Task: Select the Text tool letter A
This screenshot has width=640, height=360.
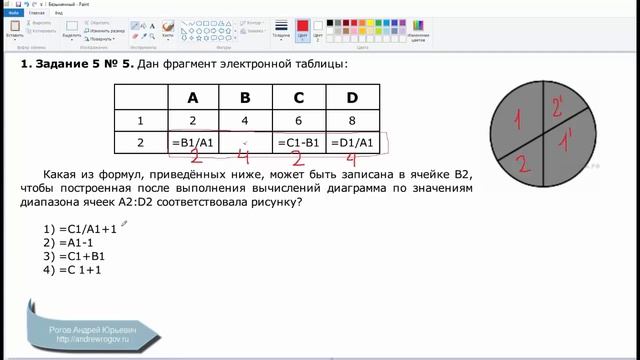Action: pos(152,26)
